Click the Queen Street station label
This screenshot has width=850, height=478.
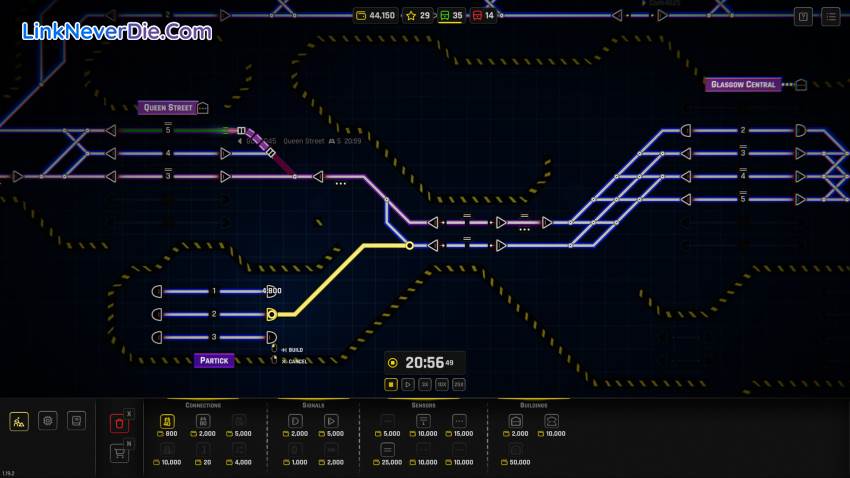point(167,108)
